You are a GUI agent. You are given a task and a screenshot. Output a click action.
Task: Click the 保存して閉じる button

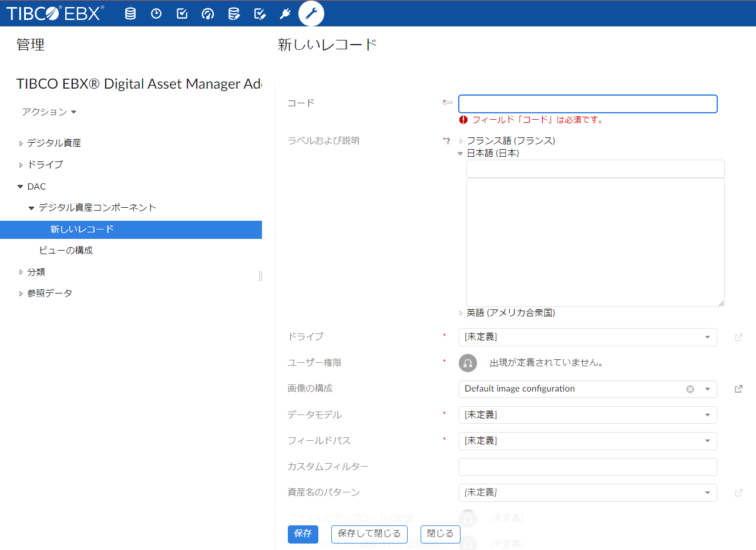tap(369, 534)
